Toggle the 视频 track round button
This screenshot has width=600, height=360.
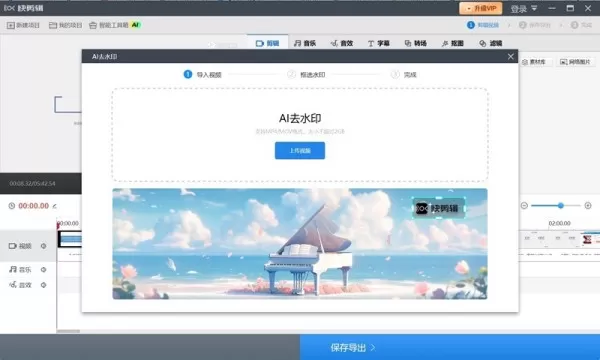pyautogui.click(x=43, y=246)
